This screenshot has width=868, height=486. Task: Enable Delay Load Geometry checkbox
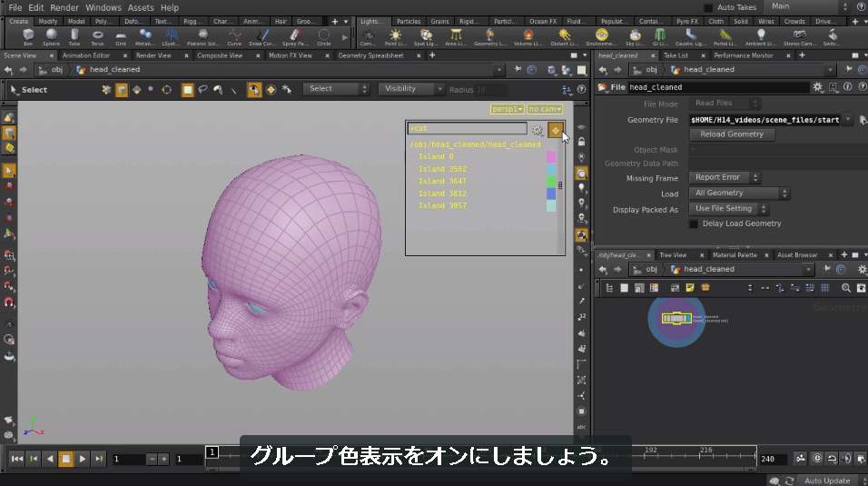coord(693,223)
